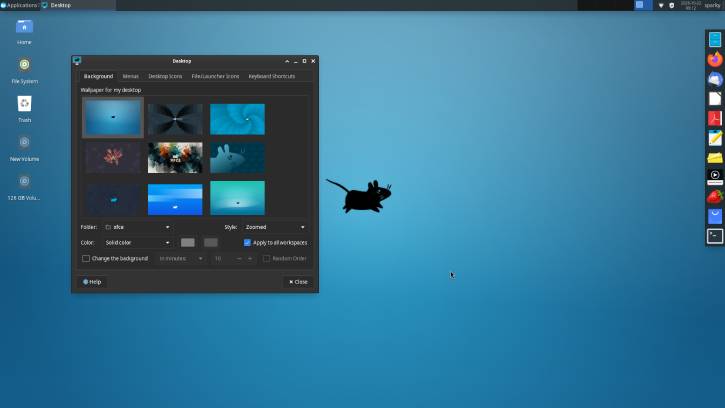This screenshot has height=408, width=725.
Task: Open the top teal dock icon
Action: 715,40
